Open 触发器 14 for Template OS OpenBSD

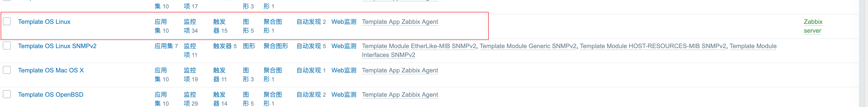point(219,99)
